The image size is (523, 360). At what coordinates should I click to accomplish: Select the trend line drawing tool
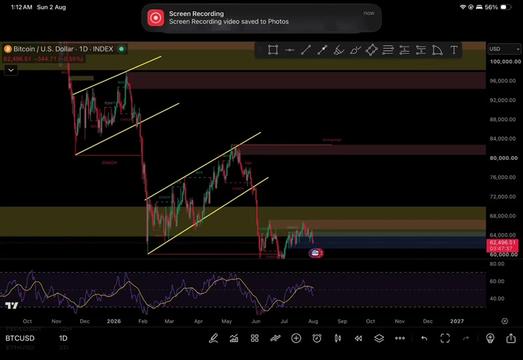click(306, 50)
